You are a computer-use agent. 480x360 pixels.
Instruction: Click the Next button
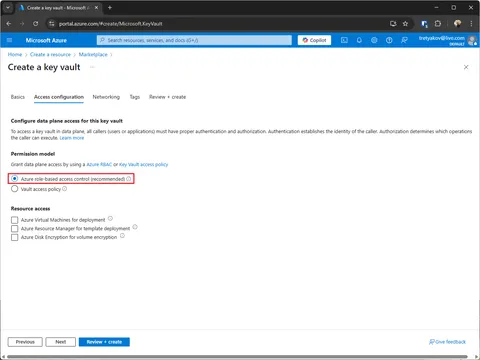61,342
